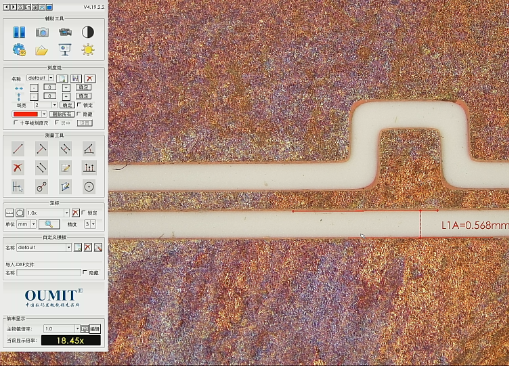Viewport: 509px width, 366px height.
Task: Click the first small icon in top-left toolbar
Action: point(6,7)
